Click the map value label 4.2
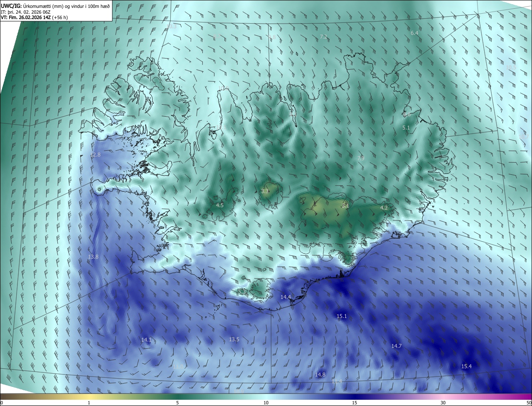The height and width of the screenshot is (406, 532). [384, 208]
